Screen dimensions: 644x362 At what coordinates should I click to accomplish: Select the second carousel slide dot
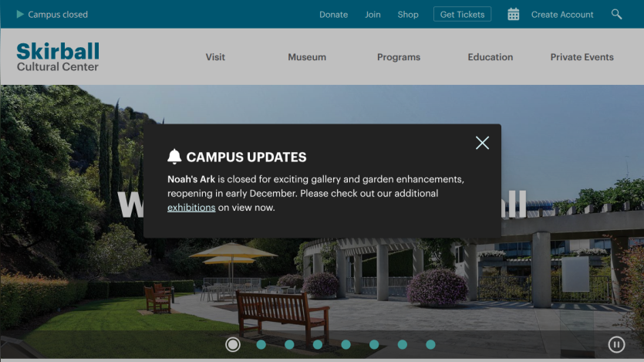[x=261, y=344]
